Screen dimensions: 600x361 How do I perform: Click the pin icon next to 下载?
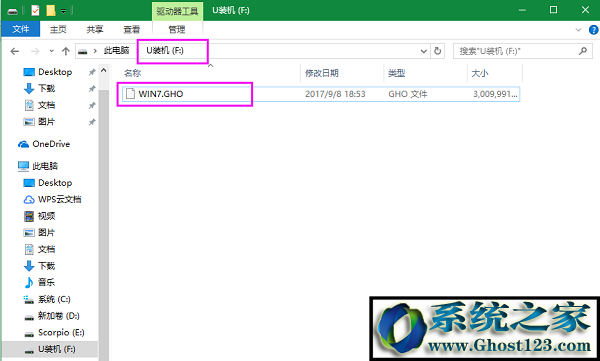(92, 89)
